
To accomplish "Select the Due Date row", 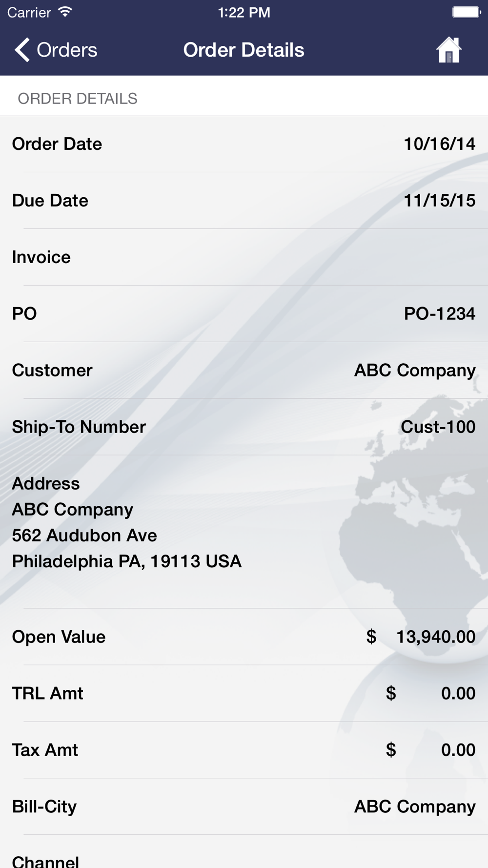I will [x=244, y=201].
